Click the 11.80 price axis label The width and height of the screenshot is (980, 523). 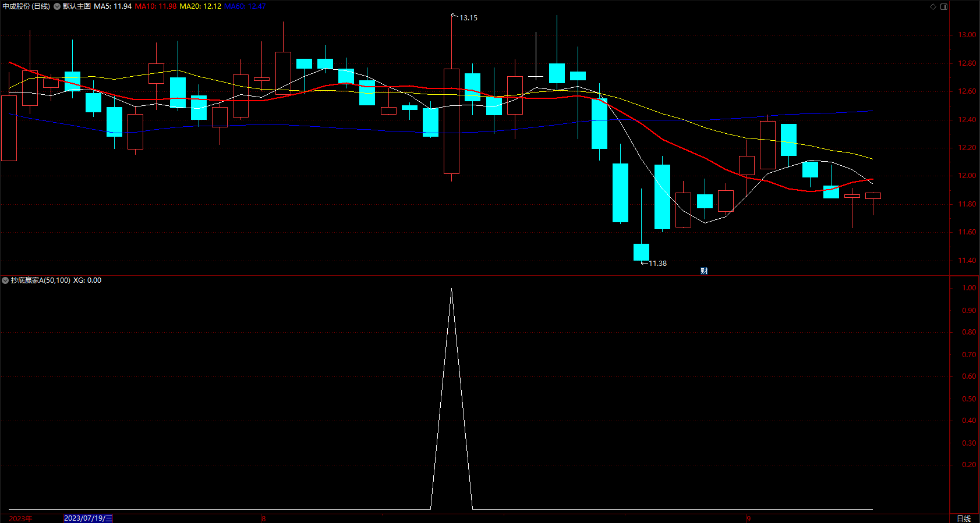(967, 204)
